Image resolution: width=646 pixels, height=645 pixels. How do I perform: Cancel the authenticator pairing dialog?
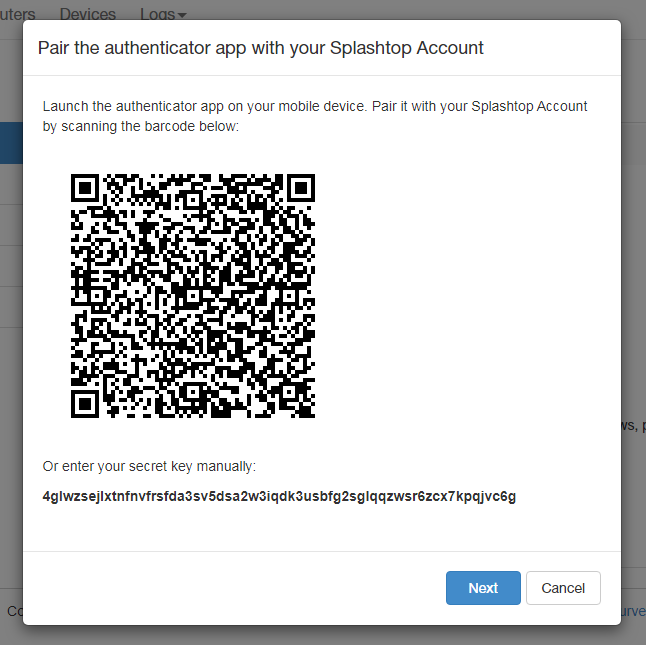pos(563,588)
